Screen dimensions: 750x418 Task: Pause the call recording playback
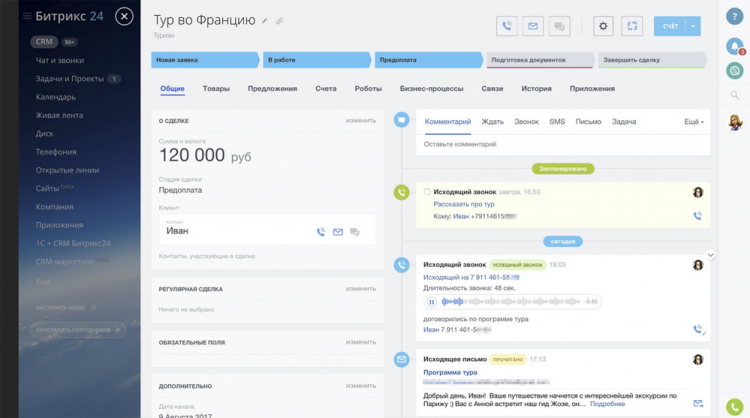[432, 301]
